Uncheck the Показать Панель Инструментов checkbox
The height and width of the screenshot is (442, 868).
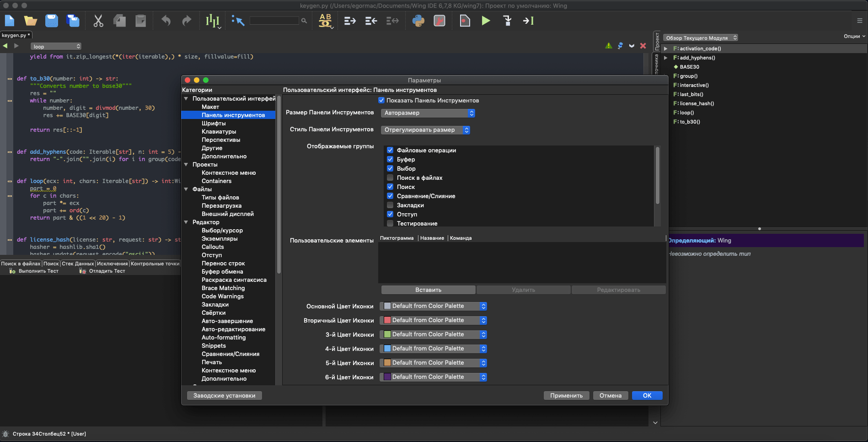pyautogui.click(x=381, y=100)
